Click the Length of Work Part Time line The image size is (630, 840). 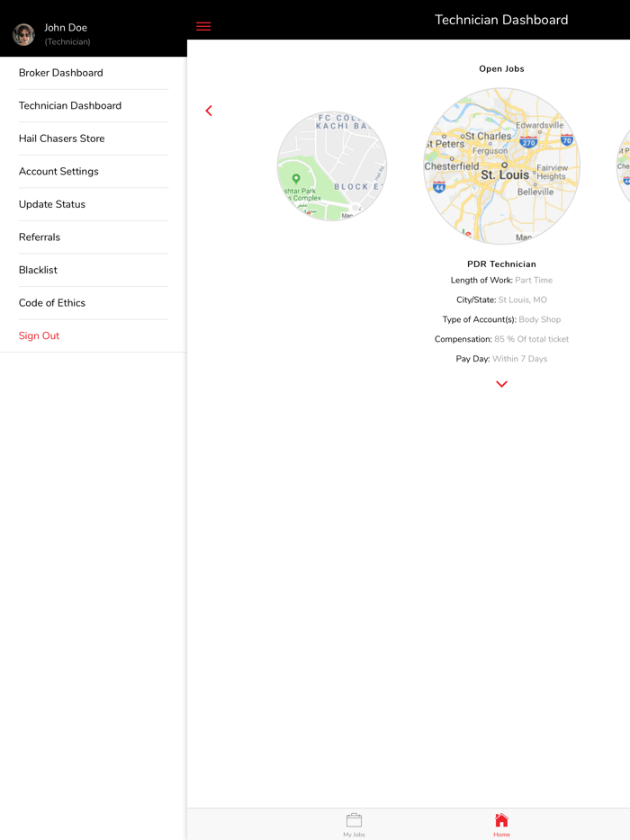[501, 281]
